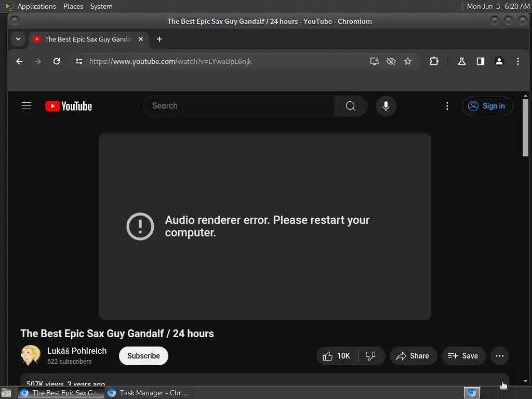The width and height of the screenshot is (532, 399).
Task: Click the video title text
Action: (117, 334)
